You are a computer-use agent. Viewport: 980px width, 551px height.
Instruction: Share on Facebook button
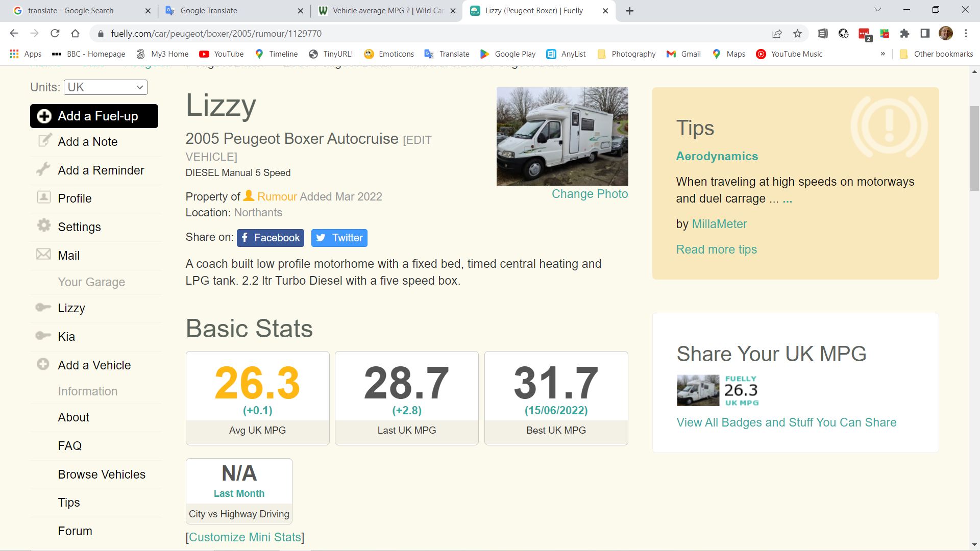270,238
